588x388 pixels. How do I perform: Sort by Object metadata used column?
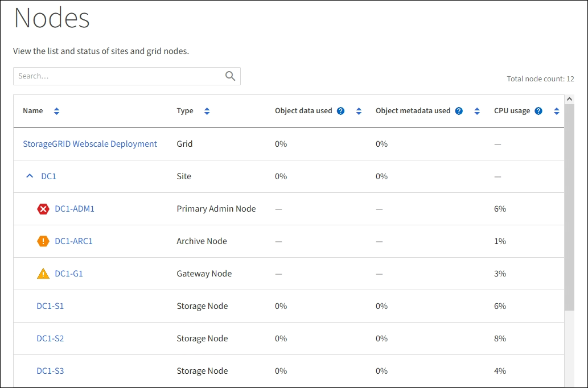476,111
